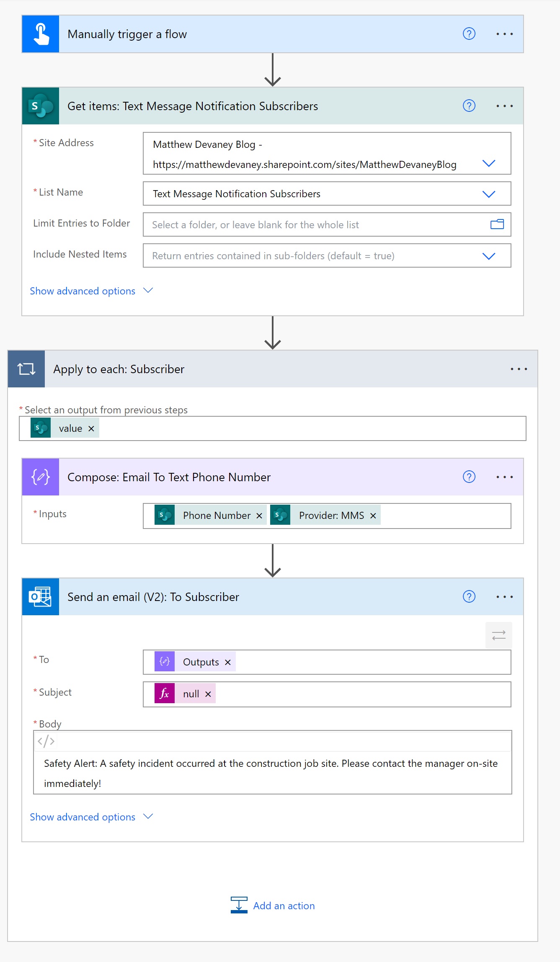Screen dimensions: 560x962
Task: Toggle the Send an email input mode
Action: click(498, 635)
